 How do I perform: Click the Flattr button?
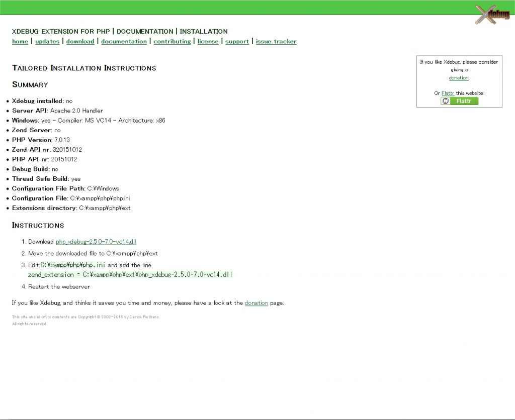point(459,101)
